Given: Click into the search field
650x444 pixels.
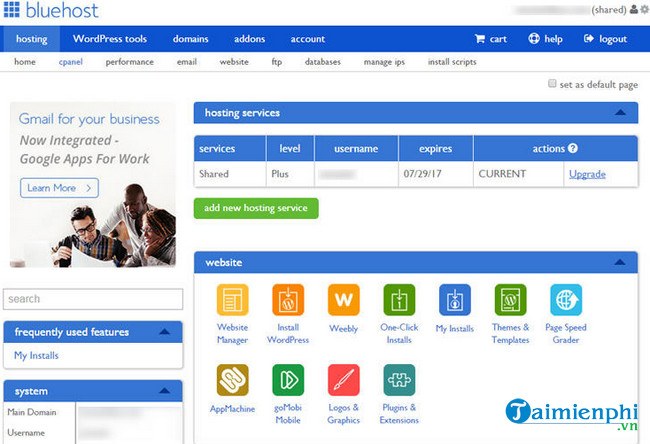Looking at the screenshot, I should coord(93,299).
